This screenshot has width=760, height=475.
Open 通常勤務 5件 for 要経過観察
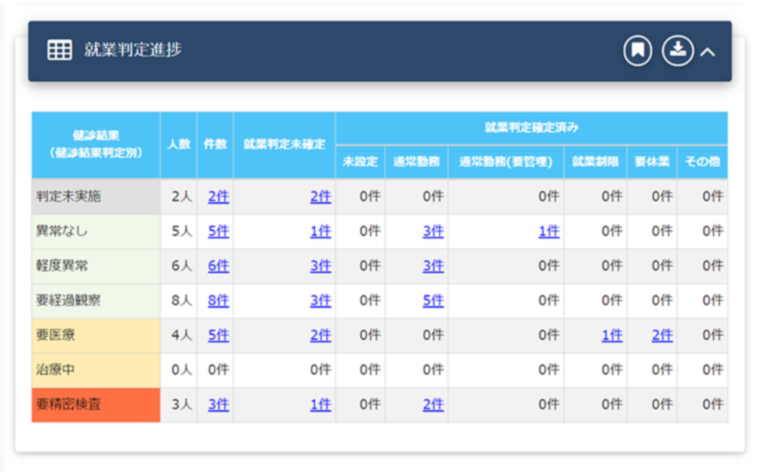coord(433,301)
